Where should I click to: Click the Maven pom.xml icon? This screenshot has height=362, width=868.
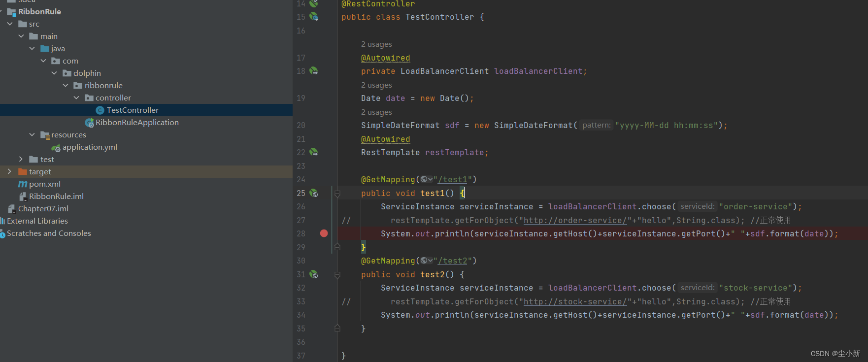23,184
